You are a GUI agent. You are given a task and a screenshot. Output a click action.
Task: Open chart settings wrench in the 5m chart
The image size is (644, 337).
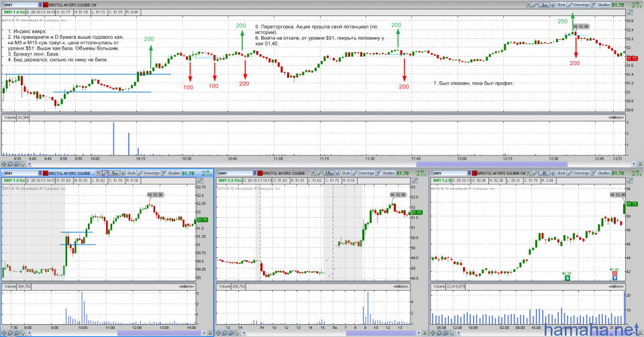pos(105,174)
